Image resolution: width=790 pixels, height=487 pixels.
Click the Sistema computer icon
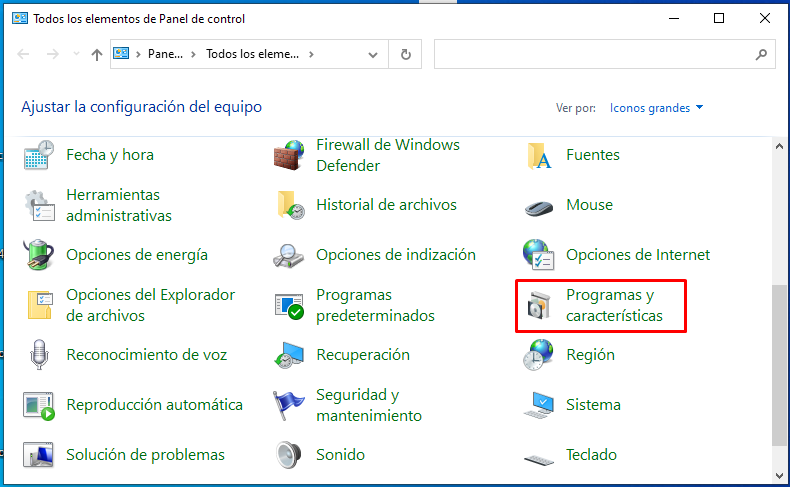(x=539, y=405)
